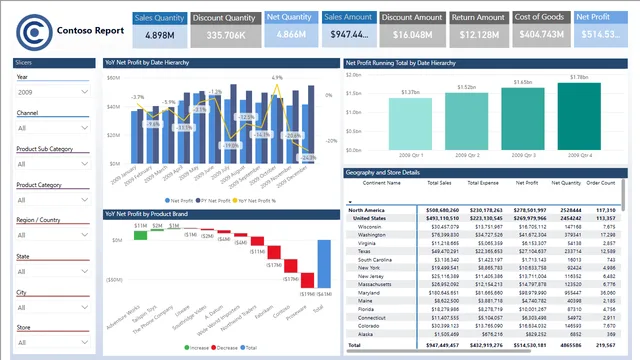Click the blue Total bar in waterfall chart
Screen dimensions: 640x360
[x=324, y=264]
